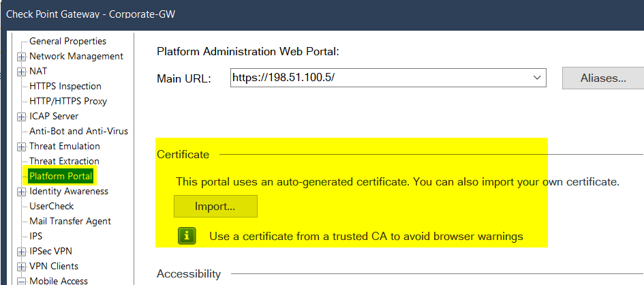The height and width of the screenshot is (285, 644).
Task: Select General Properties in the tree
Action: pyautogui.click(x=67, y=41)
